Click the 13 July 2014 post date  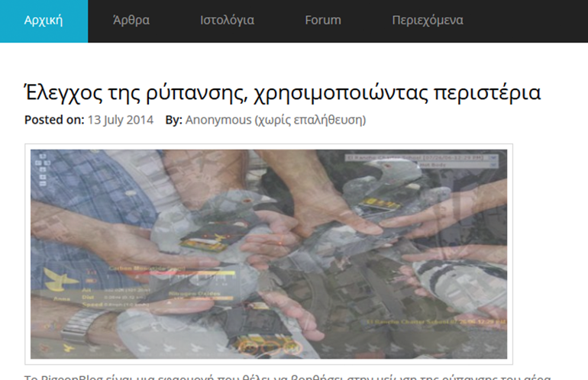(121, 120)
